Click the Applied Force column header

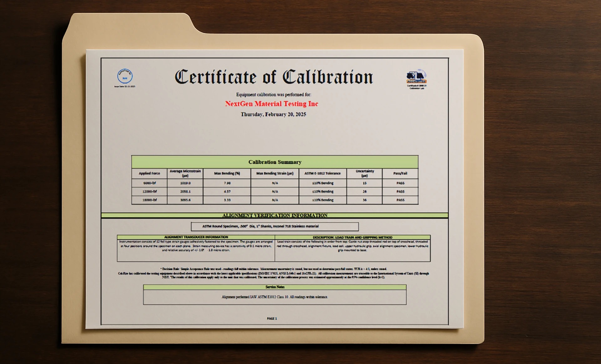point(149,173)
